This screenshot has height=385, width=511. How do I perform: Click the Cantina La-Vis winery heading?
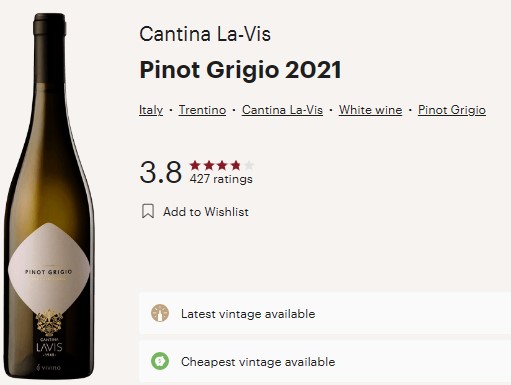tap(205, 34)
